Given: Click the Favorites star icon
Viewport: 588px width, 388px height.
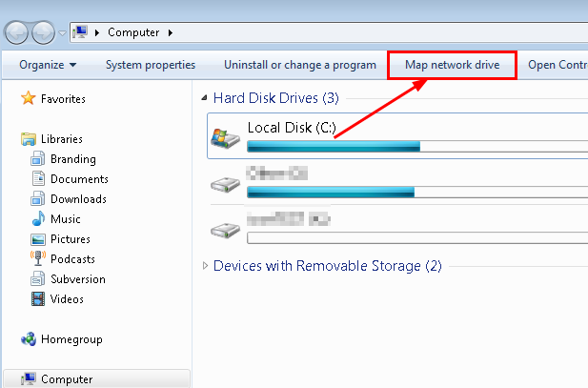Looking at the screenshot, I should pos(28,98).
